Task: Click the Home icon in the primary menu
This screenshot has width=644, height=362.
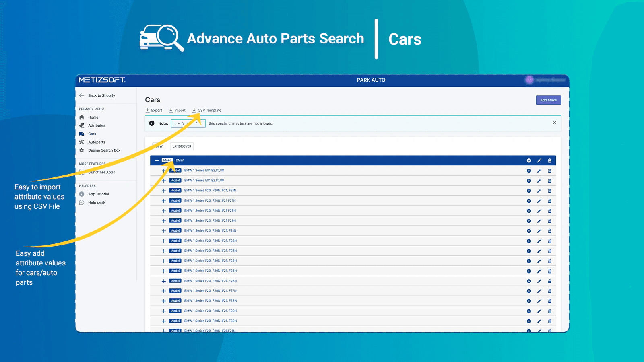Action: tap(82, 117)
